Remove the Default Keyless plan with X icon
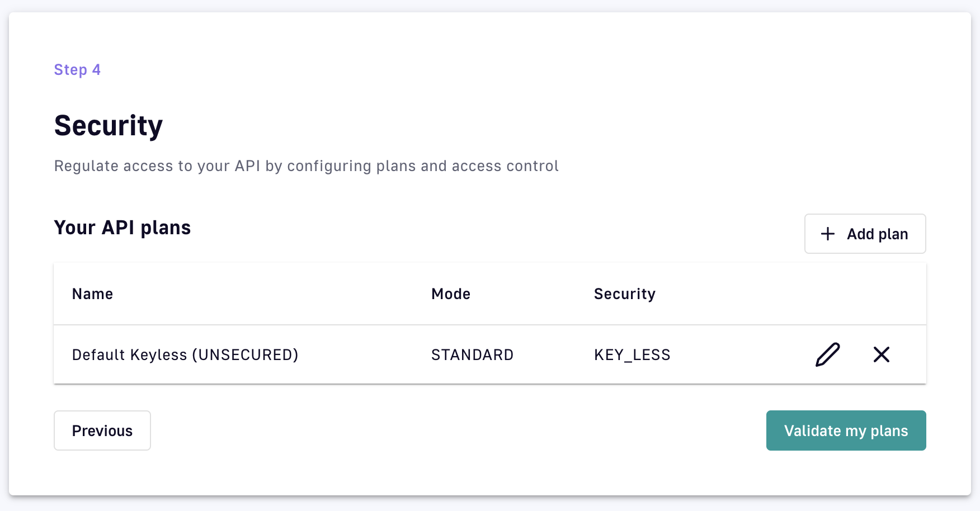This screenshot has width=980, height=511. (881, 354)
